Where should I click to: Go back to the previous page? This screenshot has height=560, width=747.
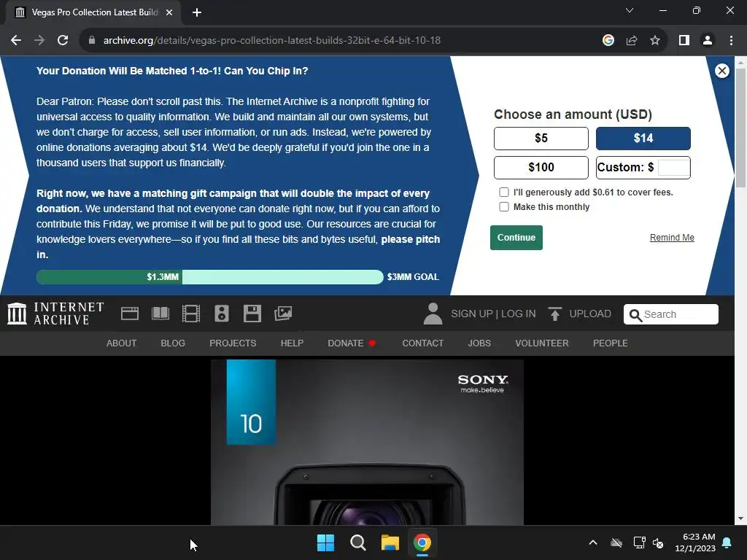tap(16, 41)
